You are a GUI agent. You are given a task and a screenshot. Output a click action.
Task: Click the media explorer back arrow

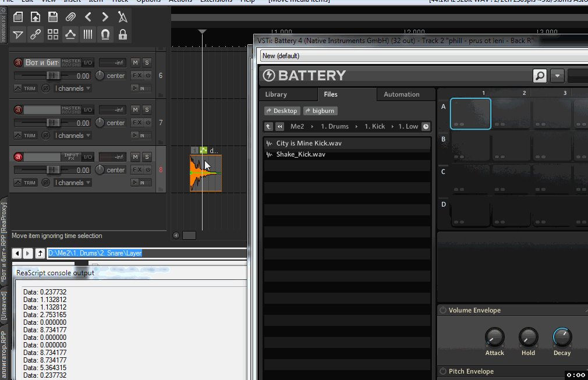coord(17,253)
